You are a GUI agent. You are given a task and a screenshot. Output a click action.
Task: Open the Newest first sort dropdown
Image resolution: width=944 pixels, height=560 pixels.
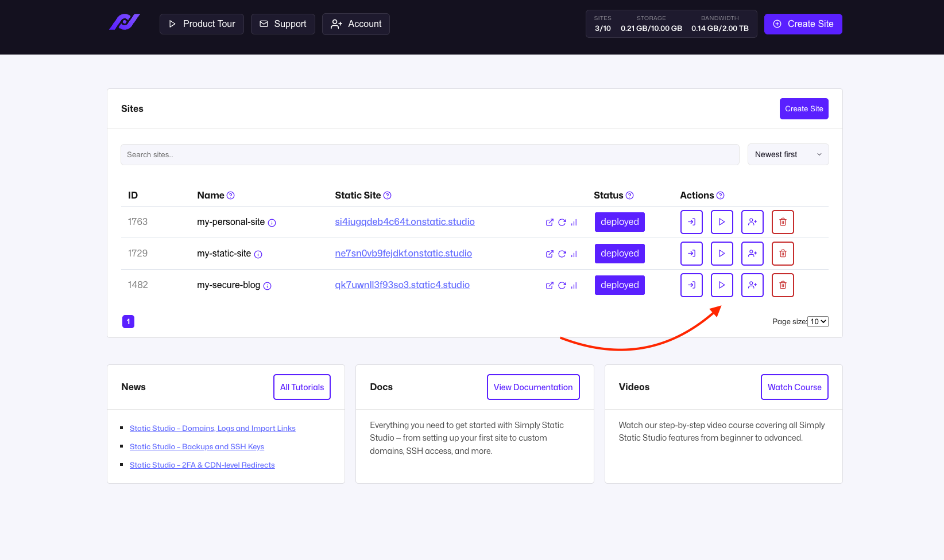pyautogui.click(x=788, y=154)
